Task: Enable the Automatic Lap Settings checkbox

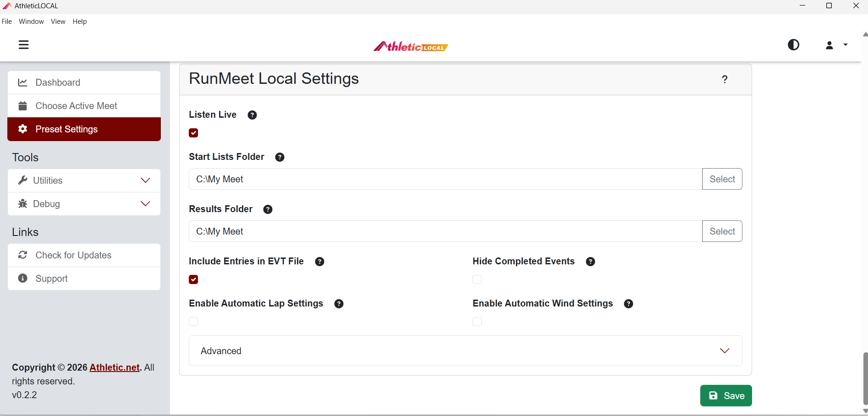Action: pos(193,322)
